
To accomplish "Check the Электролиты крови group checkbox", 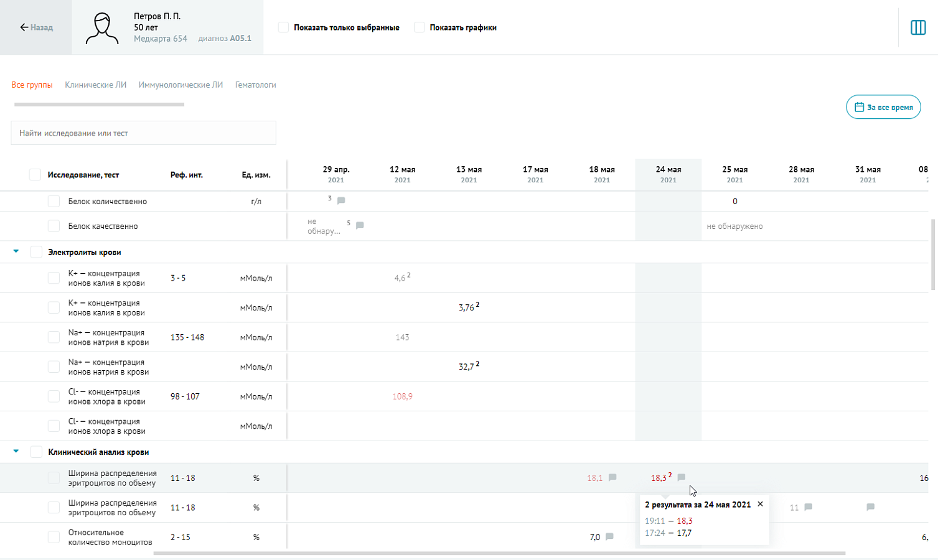I will coord(36,252).
